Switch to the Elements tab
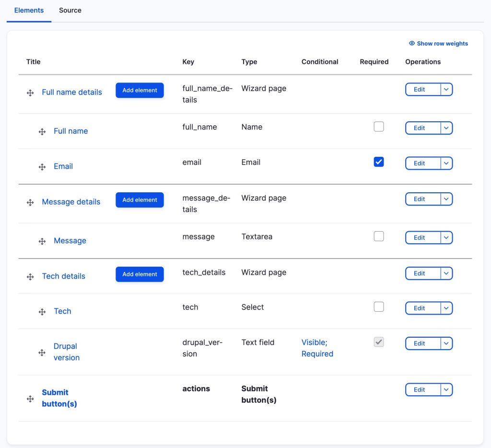The width and height of the screenshot is (491, 448). 29,11
